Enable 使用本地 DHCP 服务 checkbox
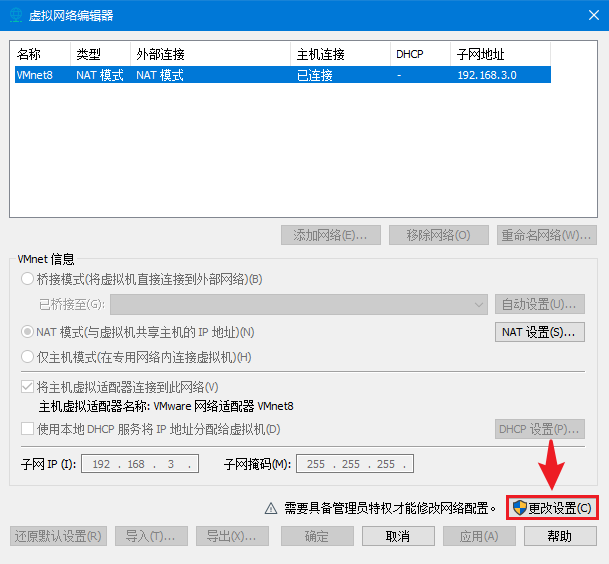The height and width of the screenshot is (564, 609). coord(27,429)
